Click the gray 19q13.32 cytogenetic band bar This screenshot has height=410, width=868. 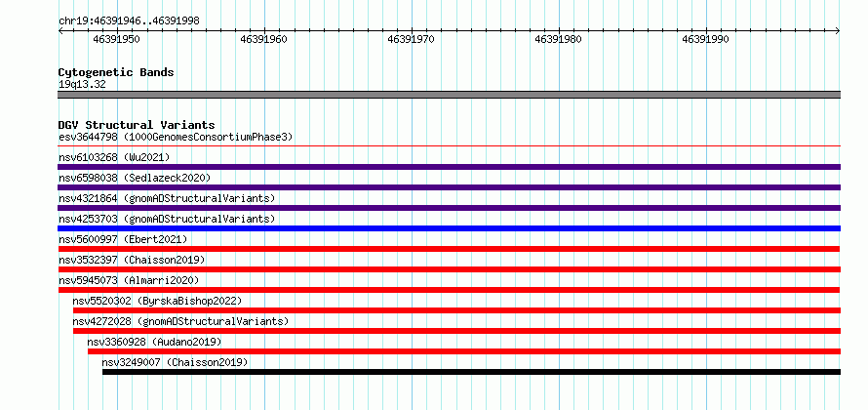[x=449, y=95]
